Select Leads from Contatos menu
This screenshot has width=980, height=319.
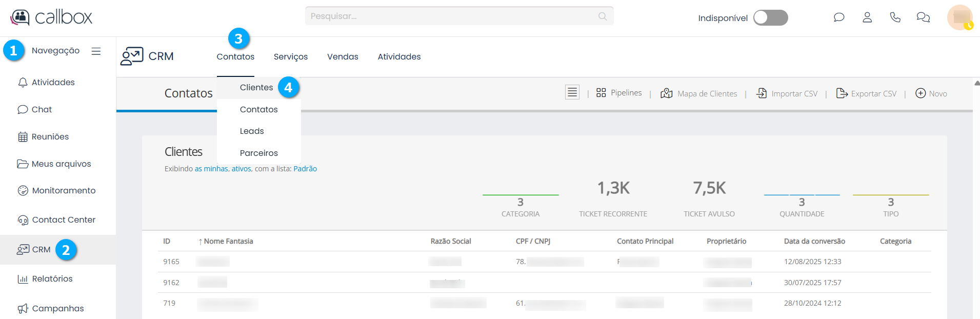click(252, 131)
